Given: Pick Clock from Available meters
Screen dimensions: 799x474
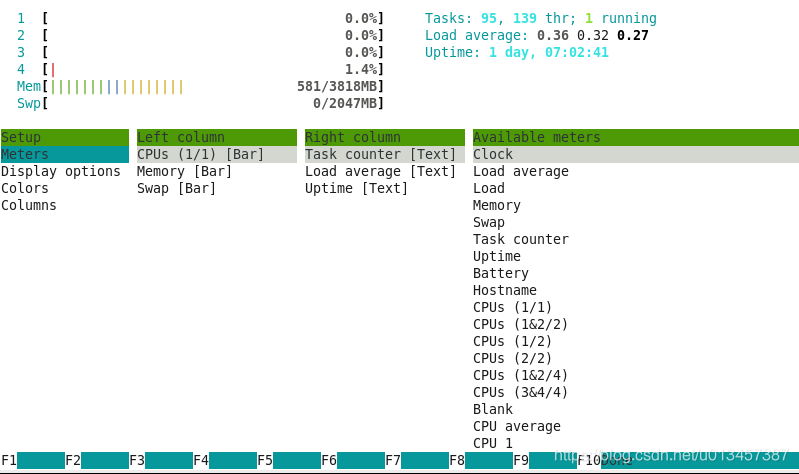Looking at the screenshot, I should click(x=635, y=154).
